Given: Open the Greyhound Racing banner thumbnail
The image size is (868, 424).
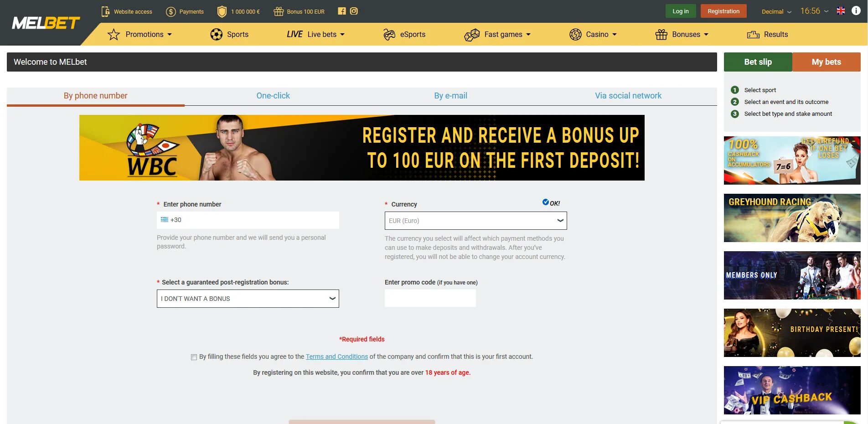Looking at the screenshot, I should (792, 218).
